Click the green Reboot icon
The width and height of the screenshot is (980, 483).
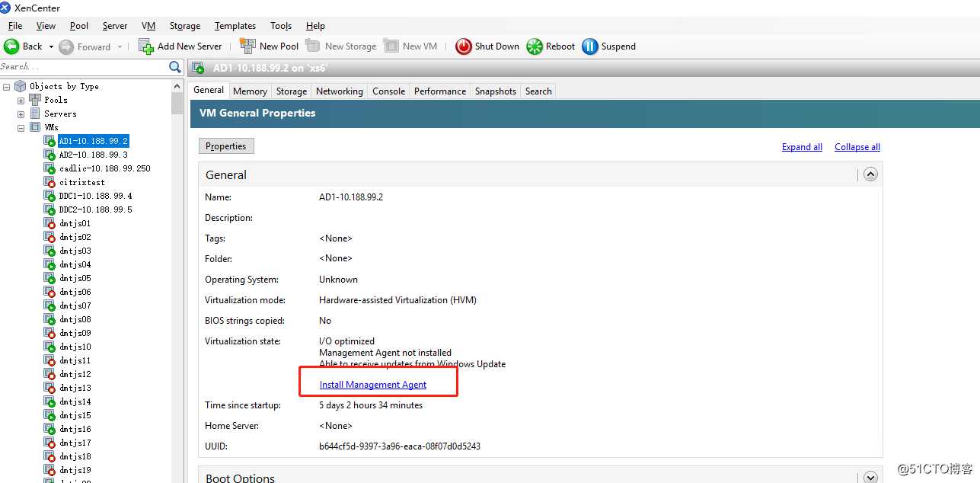pos(535,46)
